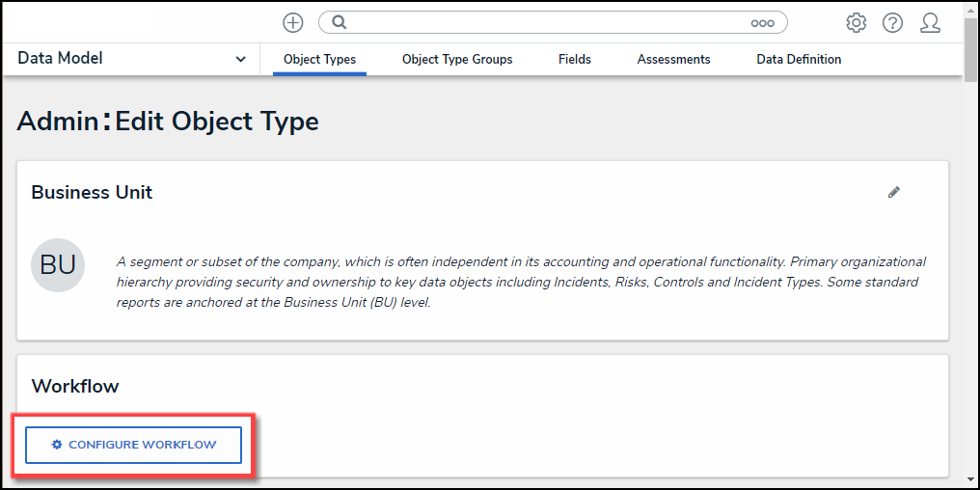The width and height of the screenshot is (980, 490).
Task: Click the plus icon to create new
Action: (292, 22)
